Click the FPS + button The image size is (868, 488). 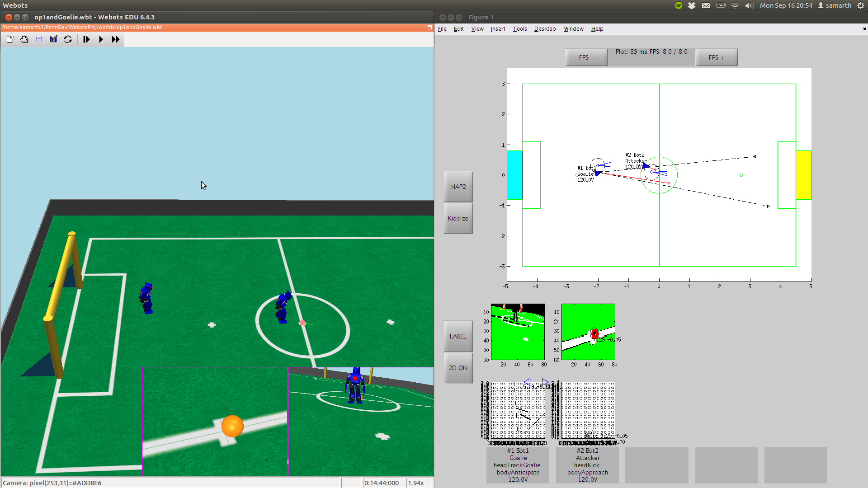pyautogui.click(x=716, y=57)
